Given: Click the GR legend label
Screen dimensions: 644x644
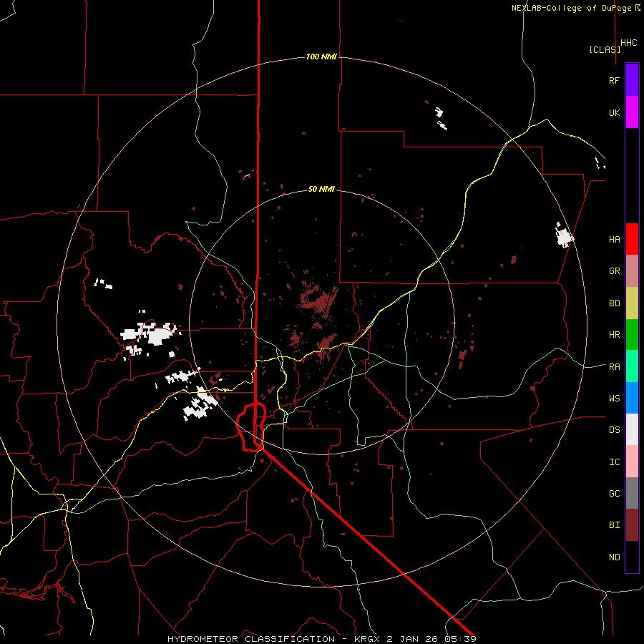Looking at the screenshot, I should [x=614, y=271].
